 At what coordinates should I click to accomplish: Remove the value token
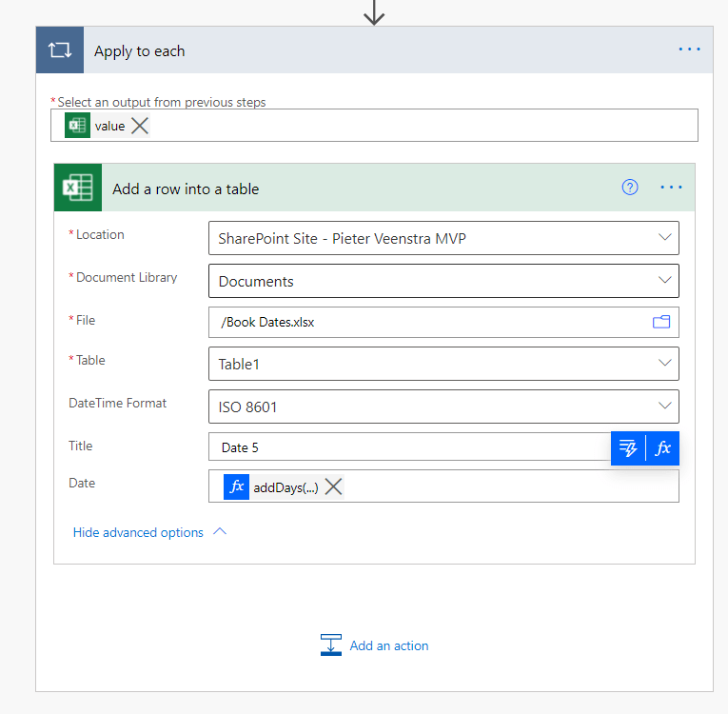(140, 126)
